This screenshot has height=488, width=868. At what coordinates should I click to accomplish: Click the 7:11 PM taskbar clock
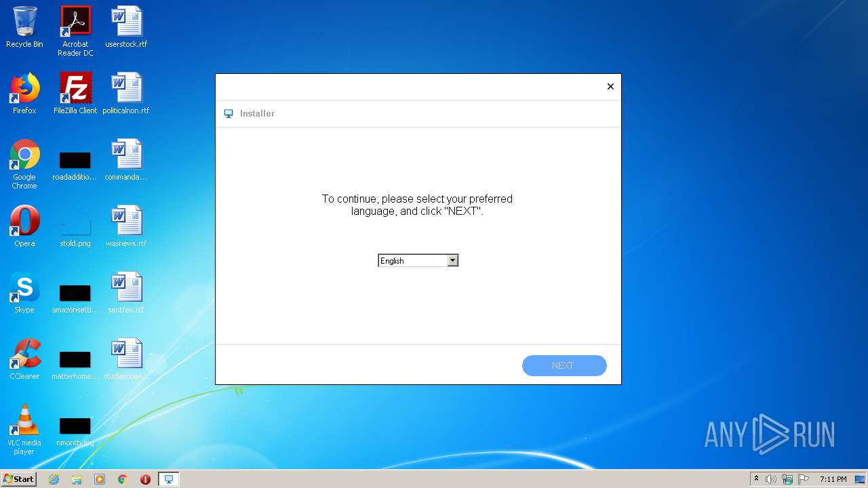point(833,479)
